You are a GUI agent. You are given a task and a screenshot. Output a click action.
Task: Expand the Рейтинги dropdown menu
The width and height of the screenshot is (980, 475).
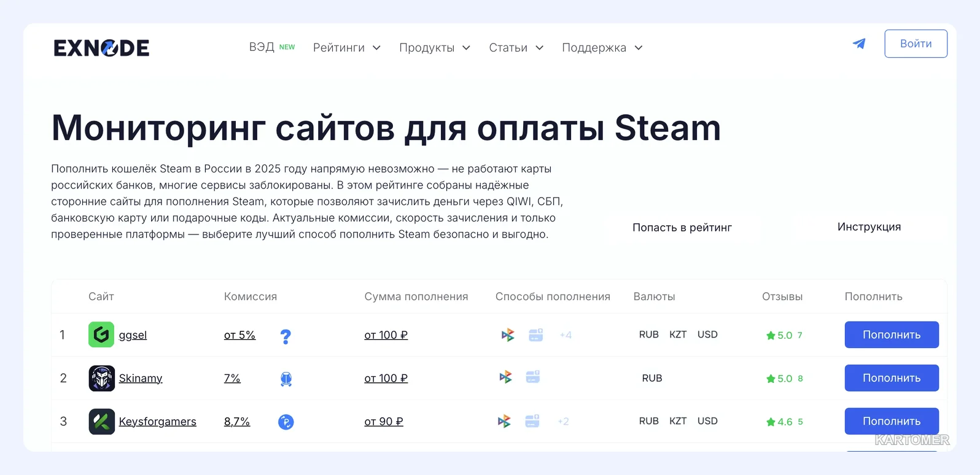coord(347,48)
